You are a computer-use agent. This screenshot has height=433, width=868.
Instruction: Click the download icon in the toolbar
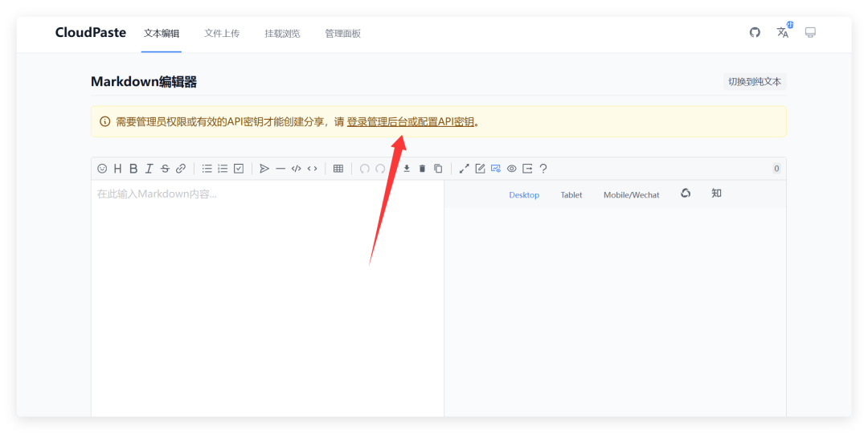point(407,169)
